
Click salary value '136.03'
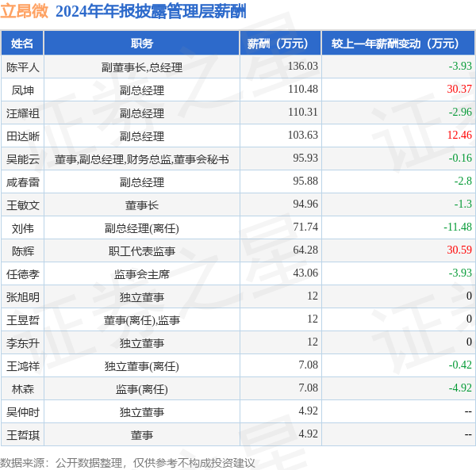(303, 66)
